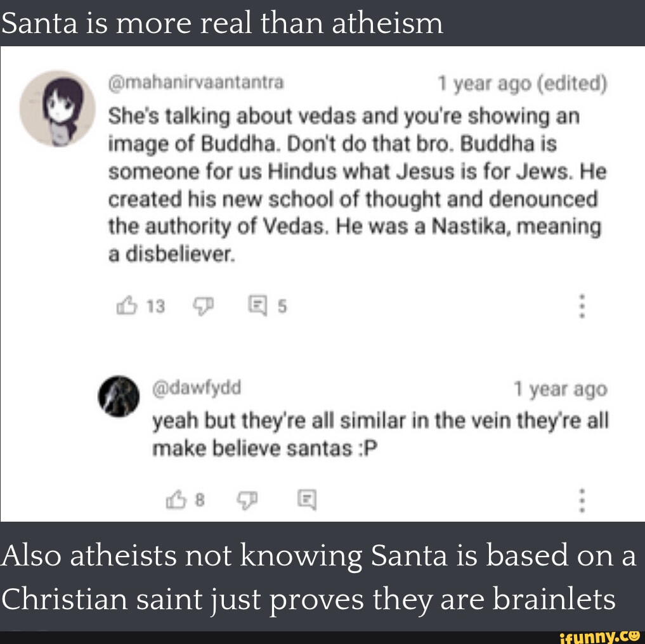Click the '1 year ago' timestamp on the reply

(560, 389)
